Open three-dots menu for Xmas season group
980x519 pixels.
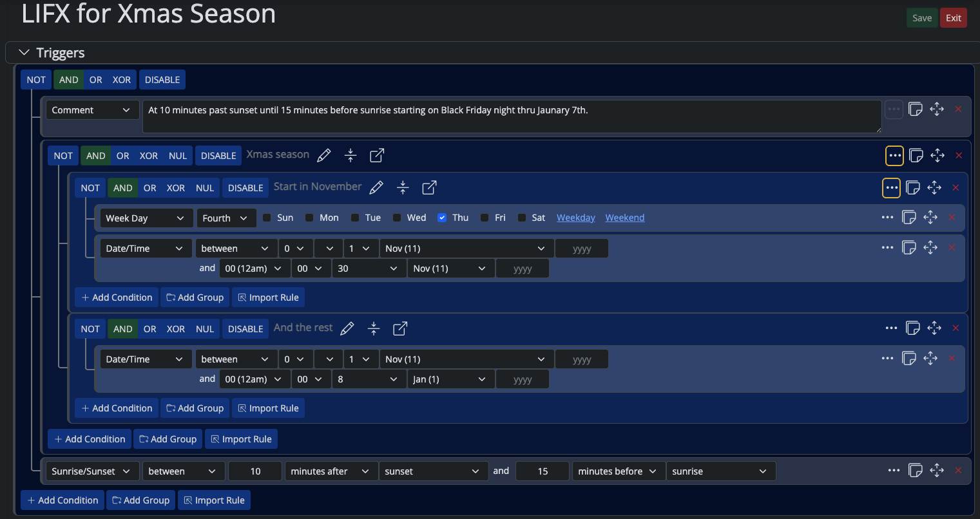pyautogui.click(x=894, y=155)
